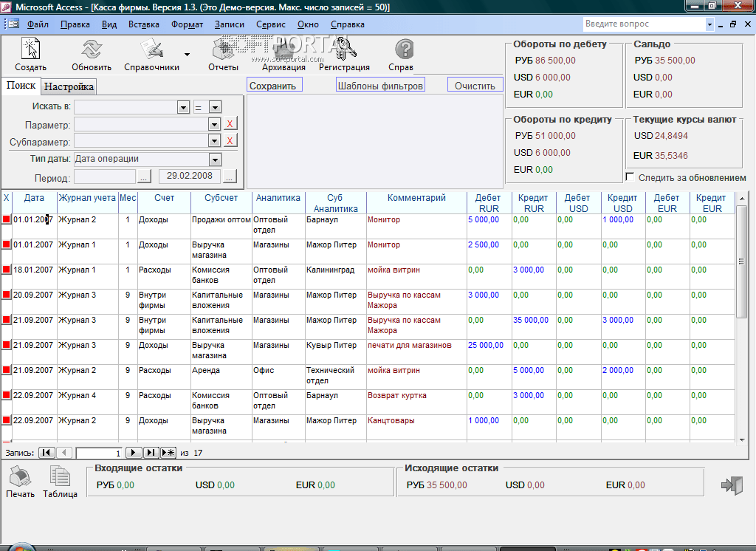This screenshot has width=756, height=551.
Task: Click the exit door icon
Action: click(732, 485)
